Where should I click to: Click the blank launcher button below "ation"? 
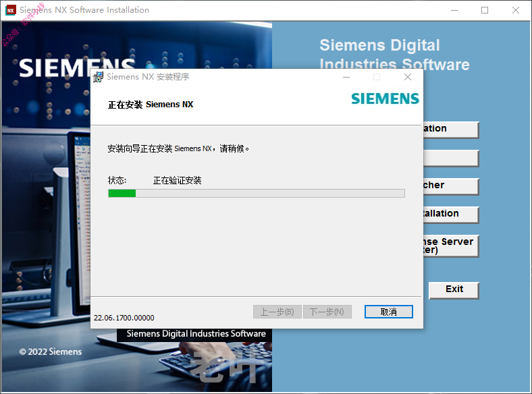coord(451,158)
